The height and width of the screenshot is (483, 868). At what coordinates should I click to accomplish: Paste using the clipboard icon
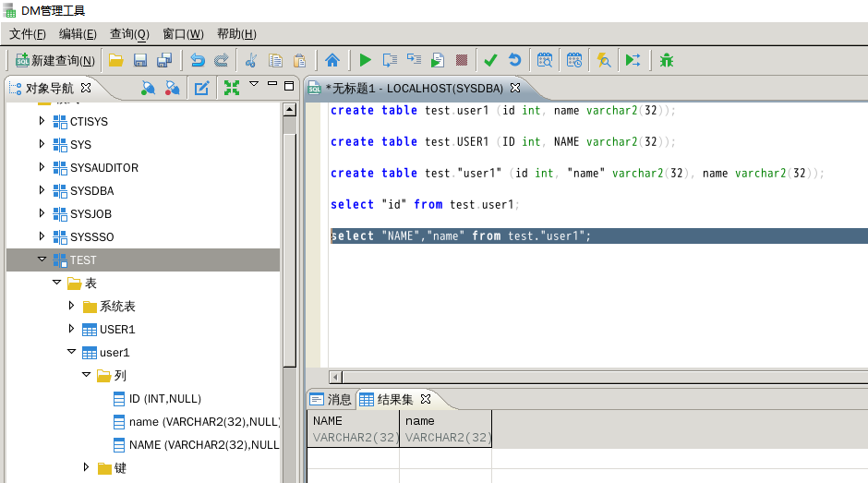click(x=299, y=60)
